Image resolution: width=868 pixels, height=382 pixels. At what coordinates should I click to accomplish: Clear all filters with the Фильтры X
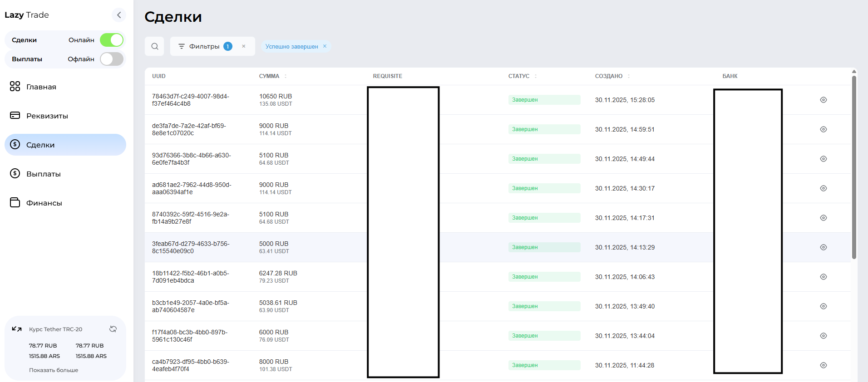pos(244,46)
